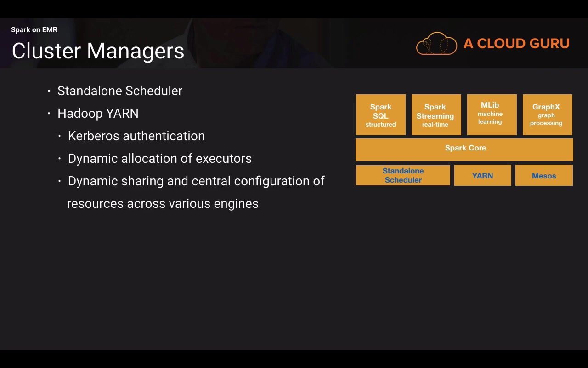The image size is (588, 368).
Task: Click the A Cloud Guru cloud logo icon
Action: (436, 44)
